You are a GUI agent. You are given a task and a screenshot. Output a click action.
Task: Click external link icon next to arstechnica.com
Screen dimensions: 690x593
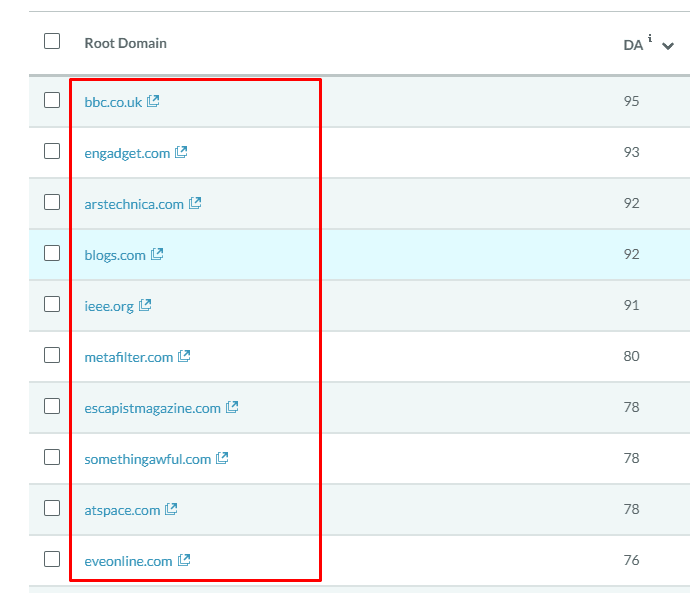tap(195, 203)
